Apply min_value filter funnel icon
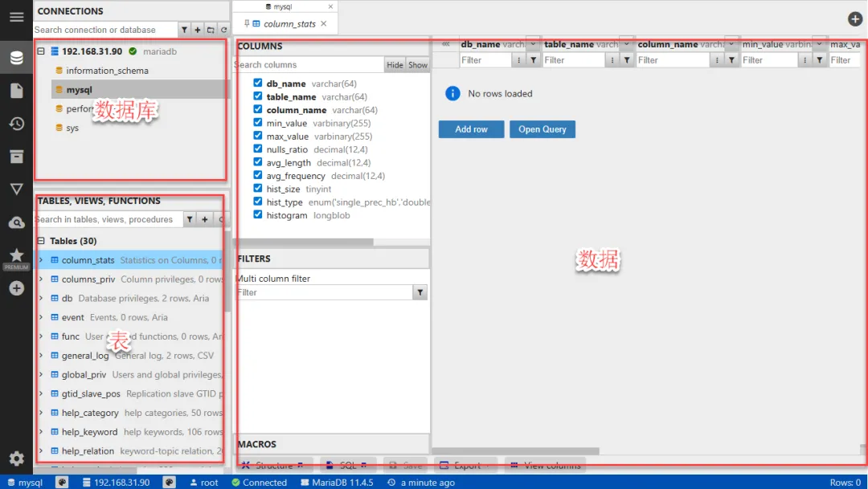This screenshot has height=489, width=868. (819, 60)
